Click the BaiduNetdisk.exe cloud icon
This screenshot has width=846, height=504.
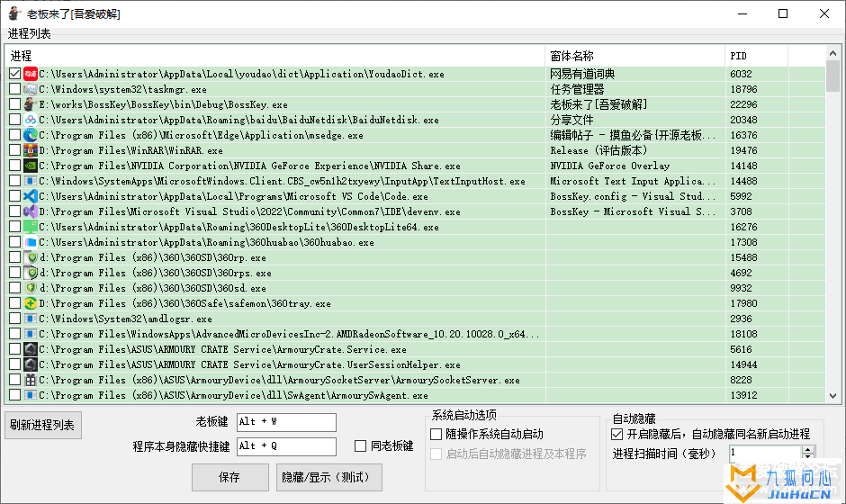point(31,120)
